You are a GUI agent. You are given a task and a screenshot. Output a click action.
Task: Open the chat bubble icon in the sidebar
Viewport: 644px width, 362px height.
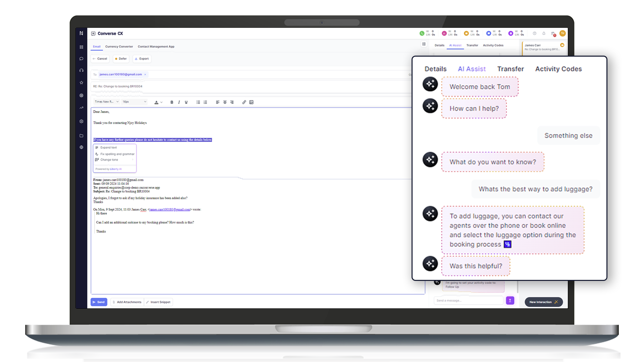point(81,59)
